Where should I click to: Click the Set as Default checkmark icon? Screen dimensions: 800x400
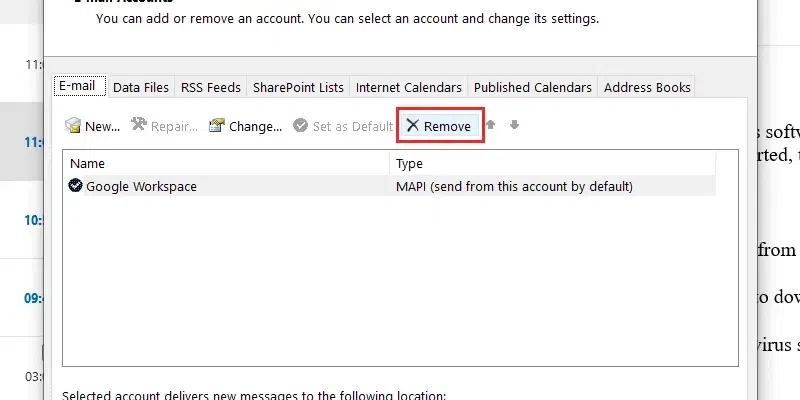tap(301, 125)
